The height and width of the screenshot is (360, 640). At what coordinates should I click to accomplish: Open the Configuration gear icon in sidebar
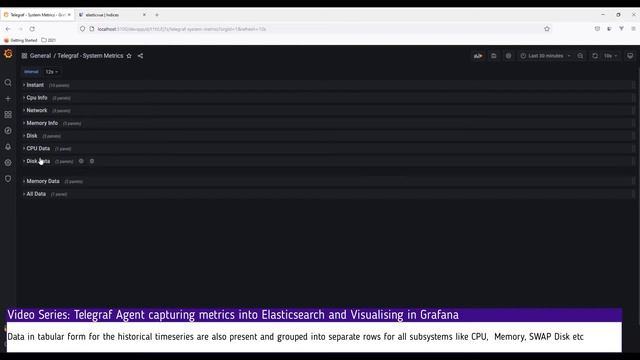[x=8, y=162]
